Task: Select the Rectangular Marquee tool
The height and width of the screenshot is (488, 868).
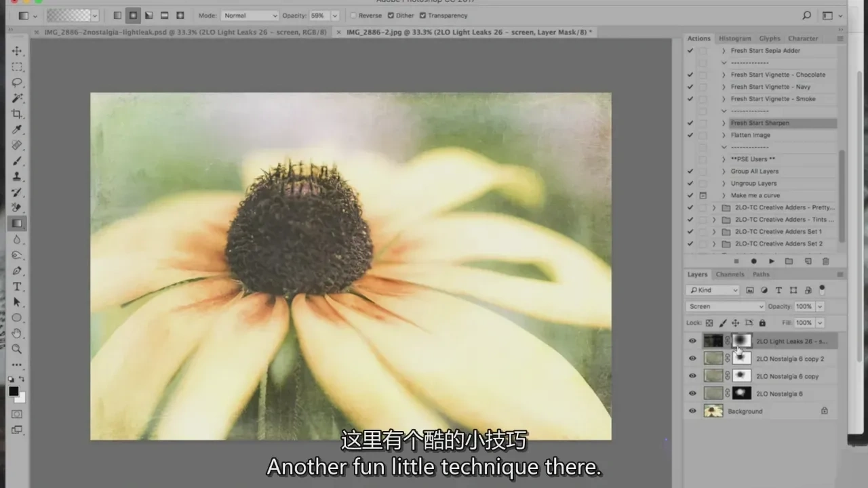Action: [17, 67]
